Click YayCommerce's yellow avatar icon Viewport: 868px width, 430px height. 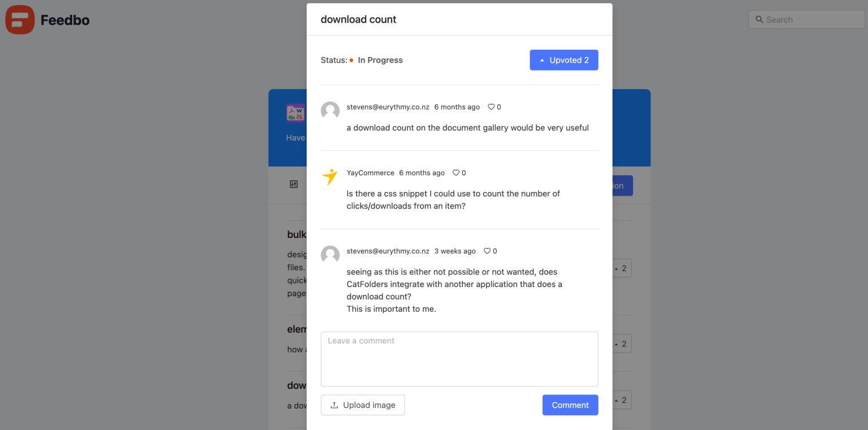click(330, 176)
